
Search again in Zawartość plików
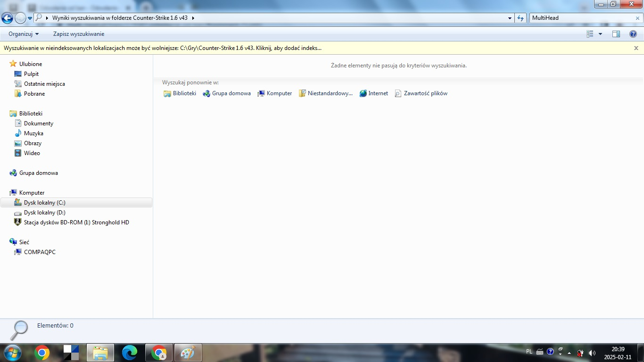coord(421,93)
